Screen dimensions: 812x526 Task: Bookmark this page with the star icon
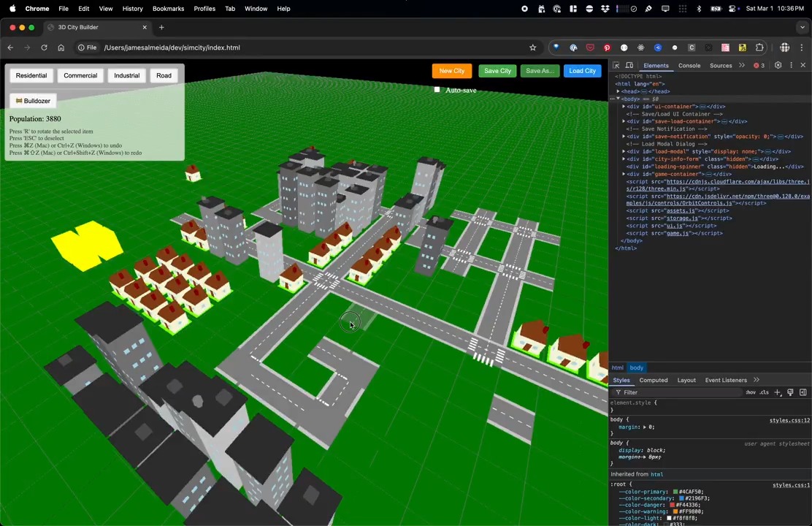tap(533, 47)
